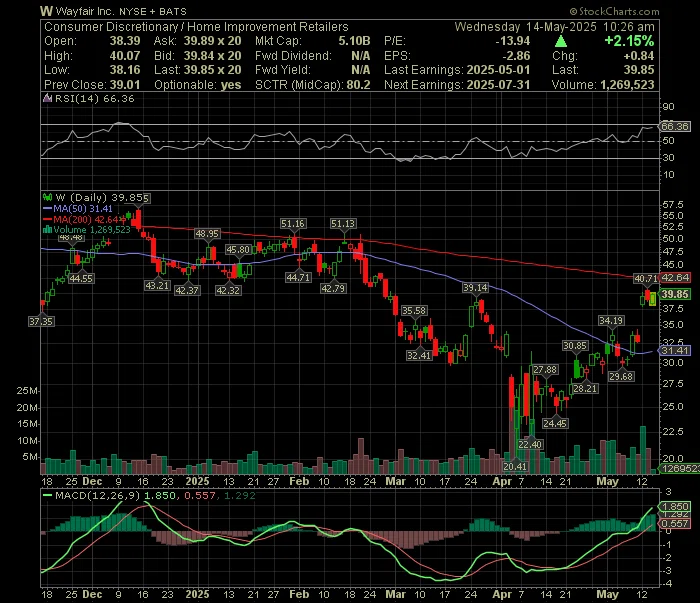The image size is (700, 603).
Task: Click the MA(50) 31.41 legend text
Action: tap(83, 208)
